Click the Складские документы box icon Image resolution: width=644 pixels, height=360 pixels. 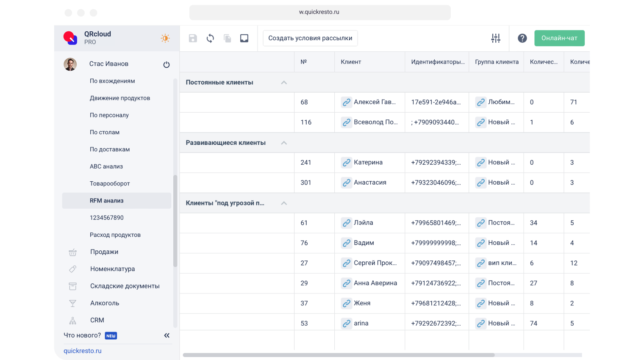(73, 286)
